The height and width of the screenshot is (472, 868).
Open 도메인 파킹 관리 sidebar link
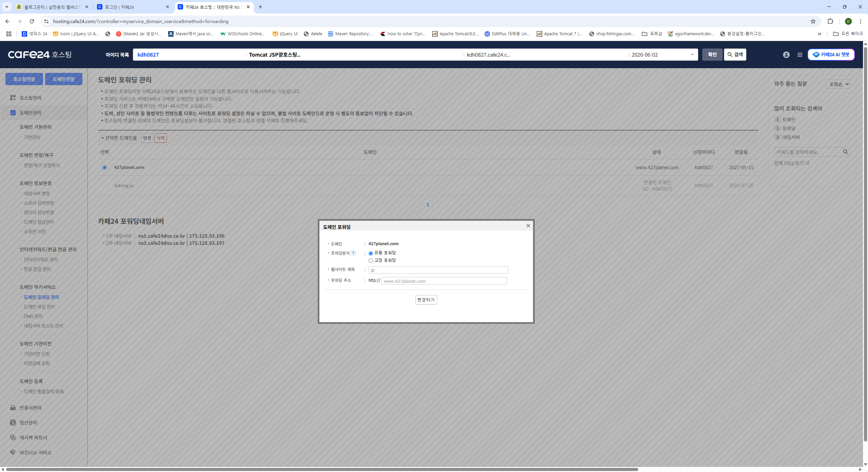(39, 307)
